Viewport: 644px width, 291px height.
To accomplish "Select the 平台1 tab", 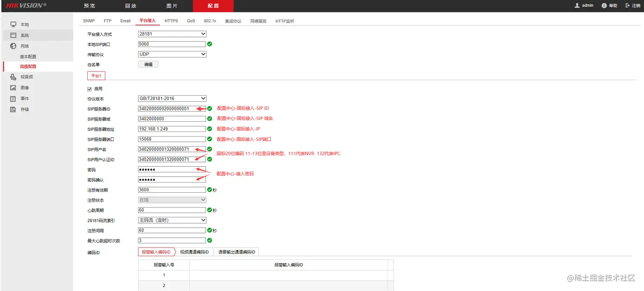I will (96, 76).
